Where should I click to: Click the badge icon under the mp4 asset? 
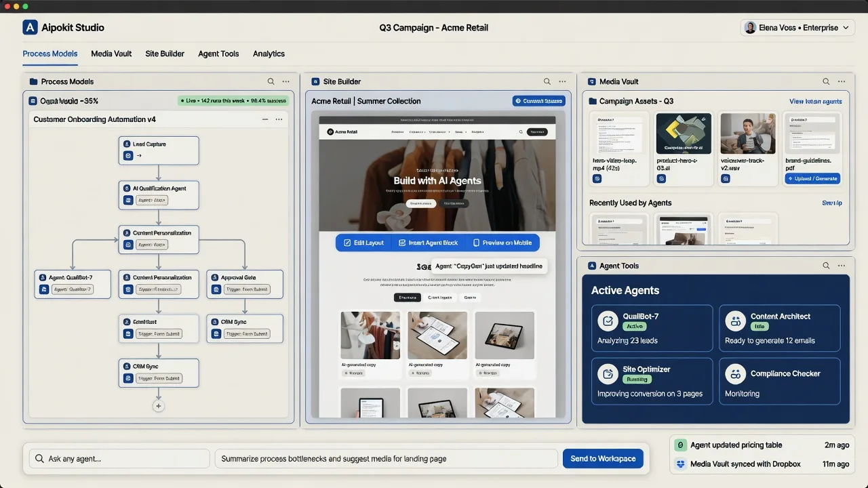click(x=597, y=179)
